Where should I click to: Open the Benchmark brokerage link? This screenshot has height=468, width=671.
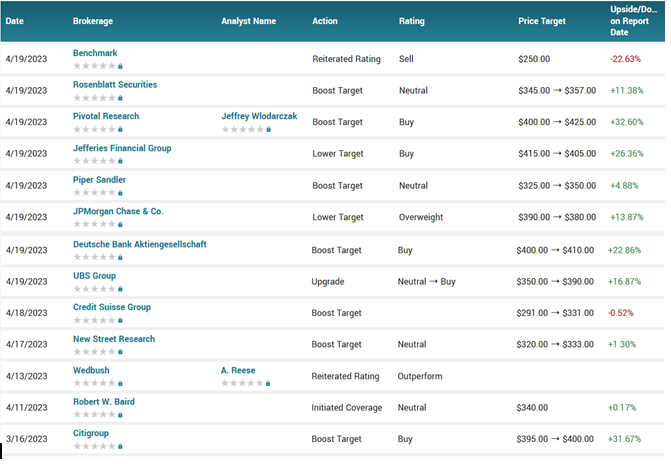(95, 53)
